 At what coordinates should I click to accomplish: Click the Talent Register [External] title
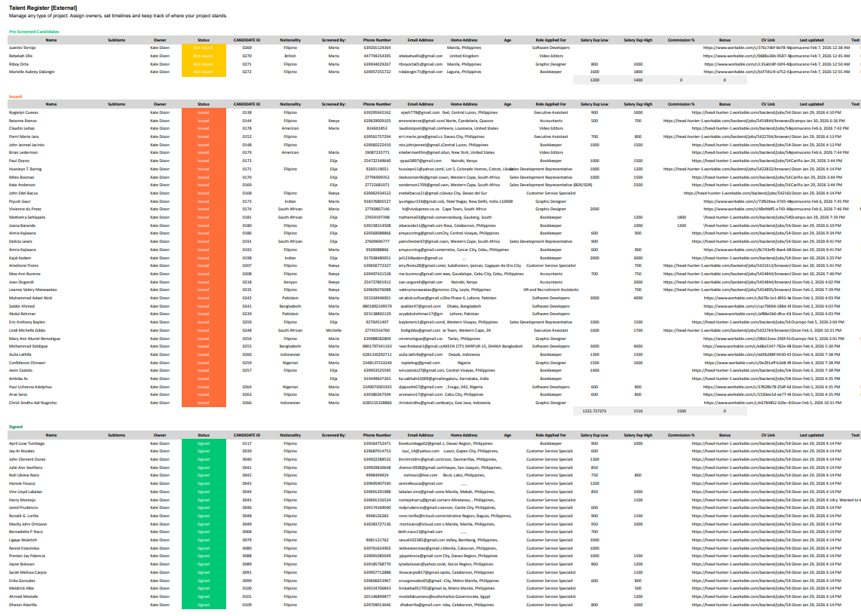(x=43, y=8)
